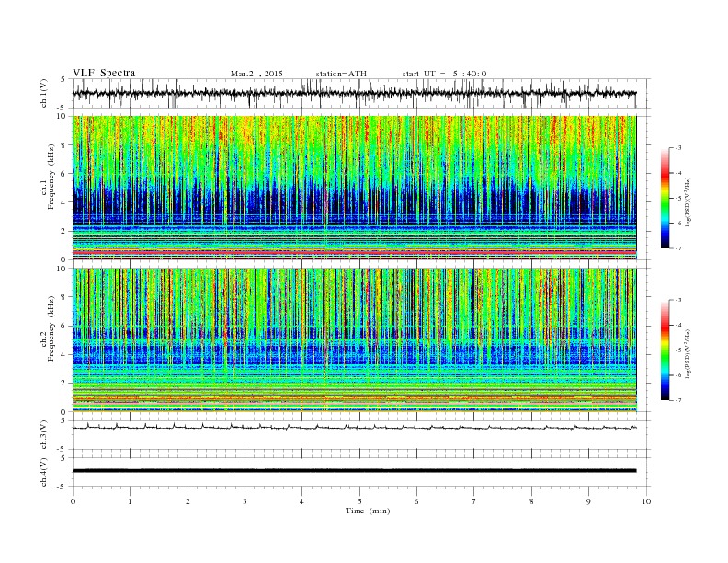Screen dimensions: 728x563
Task: Click the "2" tick on the time axis
Action: point(188,501)
